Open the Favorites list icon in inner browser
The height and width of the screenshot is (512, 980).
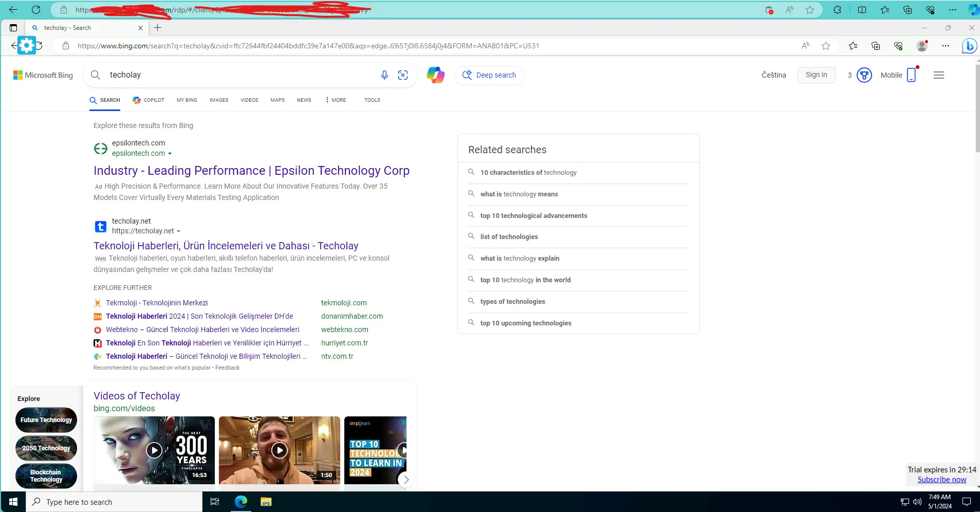coord(853,46)
